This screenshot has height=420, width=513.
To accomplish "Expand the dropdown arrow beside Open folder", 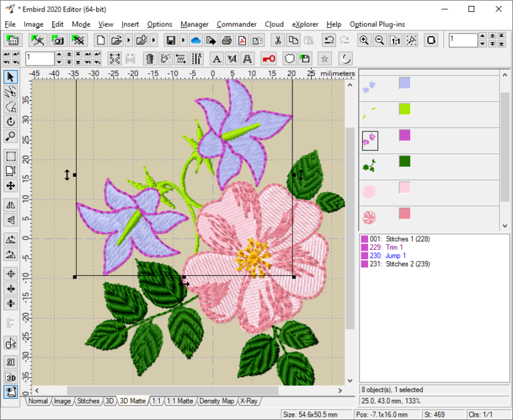I will coord(128,40).
